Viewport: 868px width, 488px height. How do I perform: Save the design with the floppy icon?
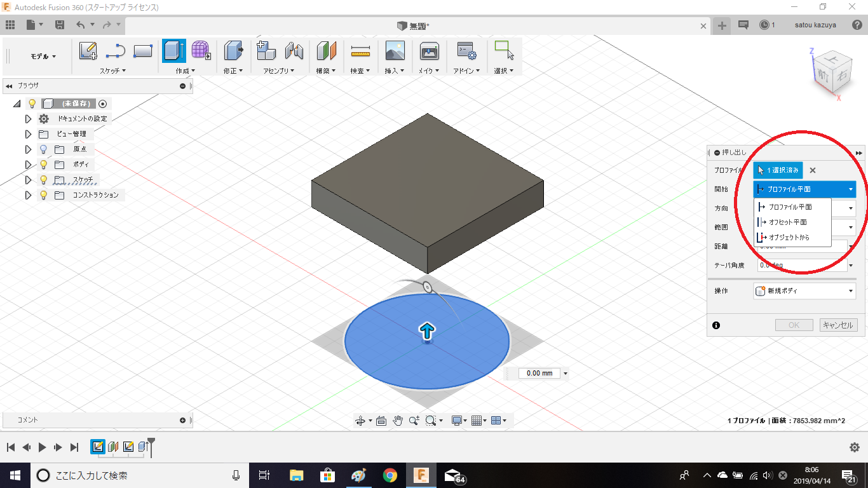pos(60,25)
